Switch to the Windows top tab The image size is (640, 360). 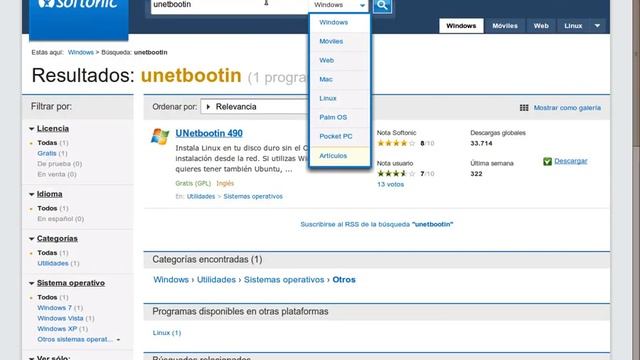tap(461, 26)
